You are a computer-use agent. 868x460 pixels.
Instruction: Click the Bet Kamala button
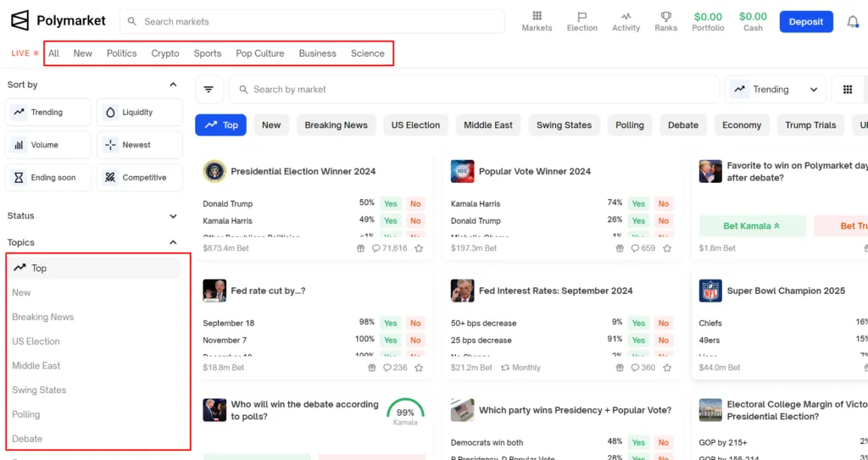point(751,226)
